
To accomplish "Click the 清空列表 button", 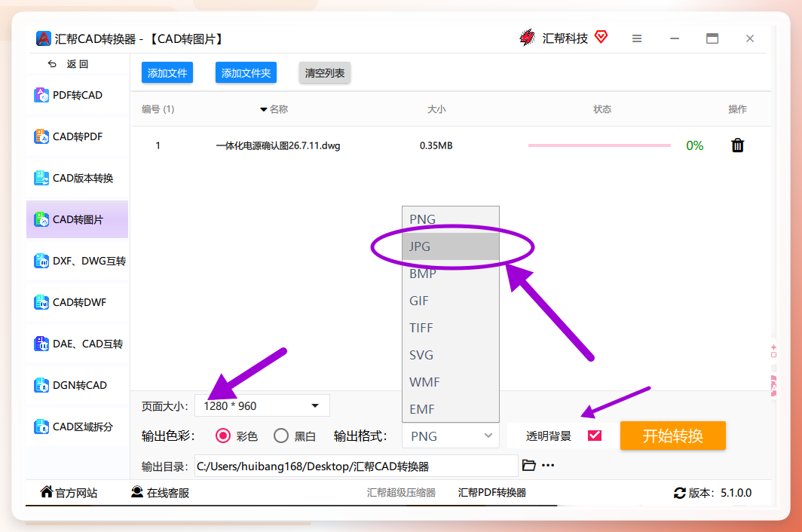I will 325,72.
